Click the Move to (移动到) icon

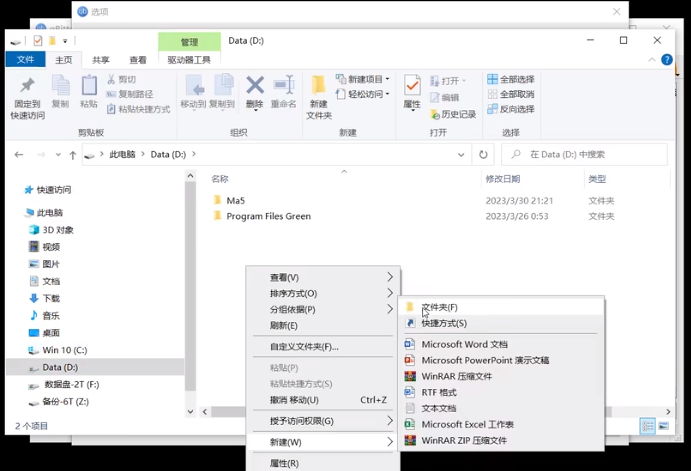pos(193,85)
